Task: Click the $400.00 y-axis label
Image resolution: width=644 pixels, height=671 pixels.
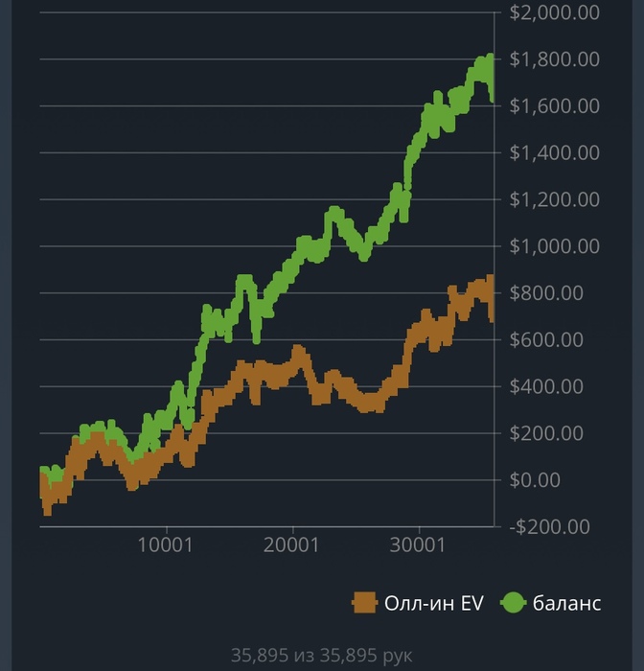Action: point(546,386)
